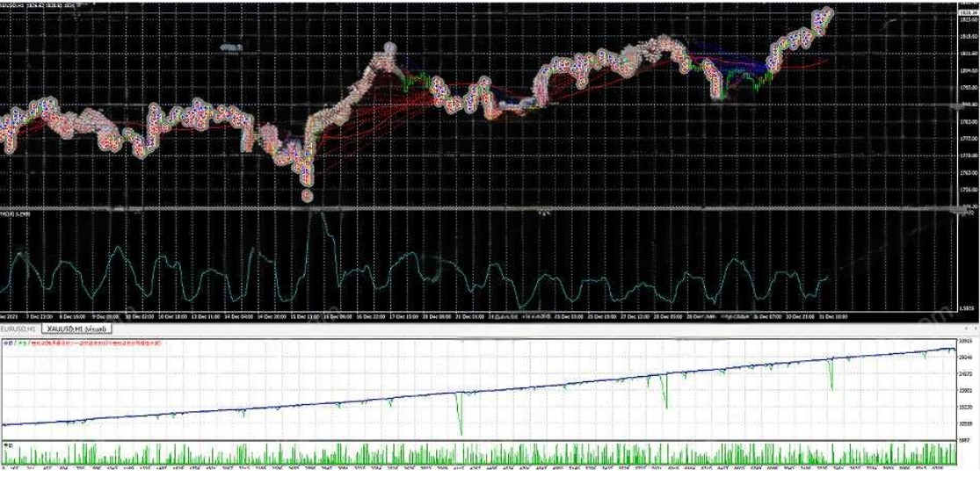Select the XAUUSD,H1 (visual) chart tab
The width and height of the screenshot is (980, 477).
(76, 329)
